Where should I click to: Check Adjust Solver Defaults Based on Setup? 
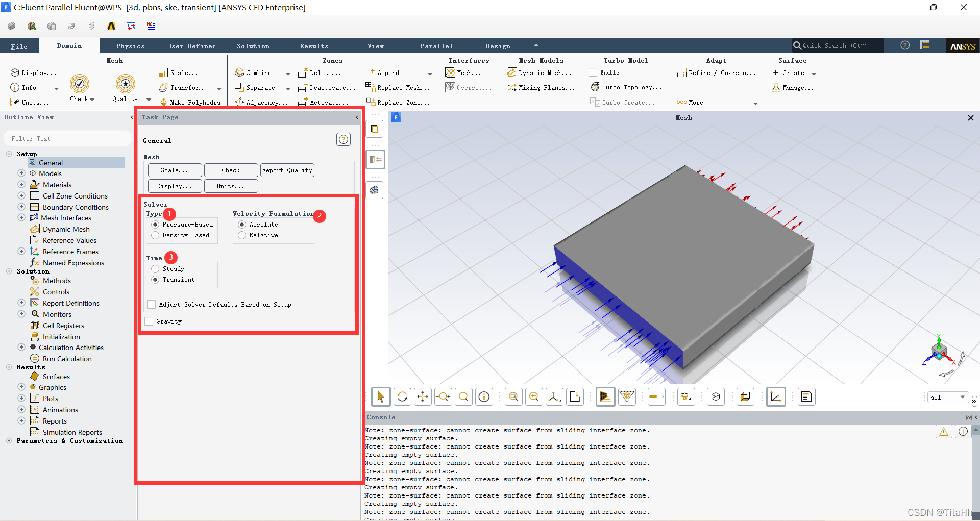[152, 305]
